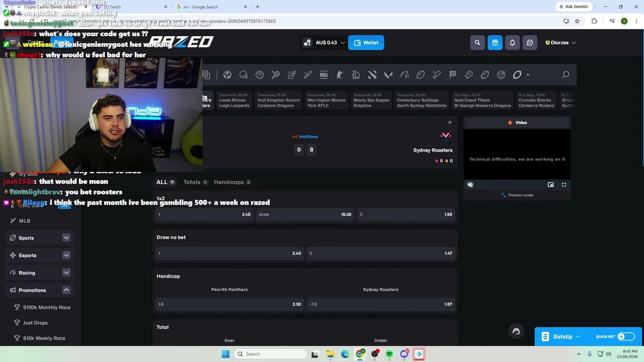Select the Handicaps markets tab
Screen dimensions: 644x362
click(232, 182)
